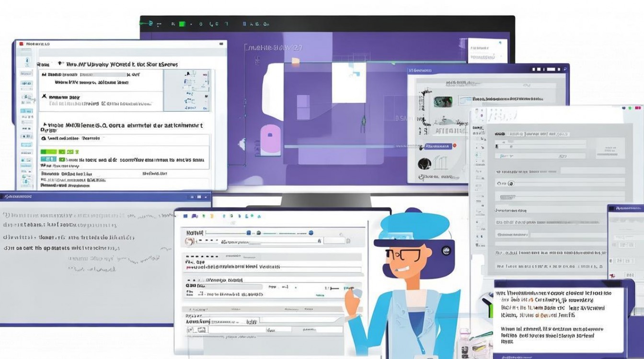Image resolution: width=644 pixels, height=359 pixels.
Task: Click the blue square knob on the form window's slider
Action: (249, 233)
